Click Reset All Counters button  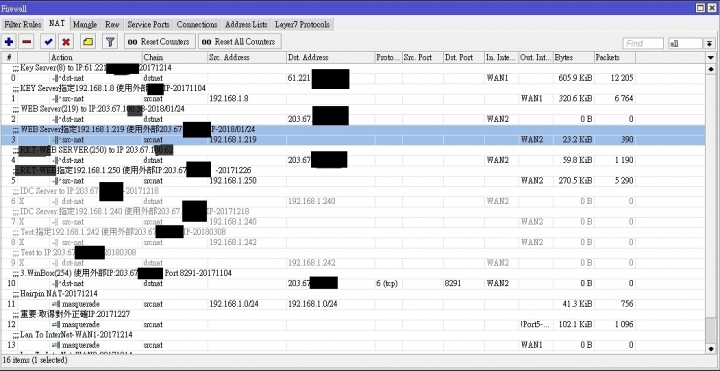click(239, 42)
